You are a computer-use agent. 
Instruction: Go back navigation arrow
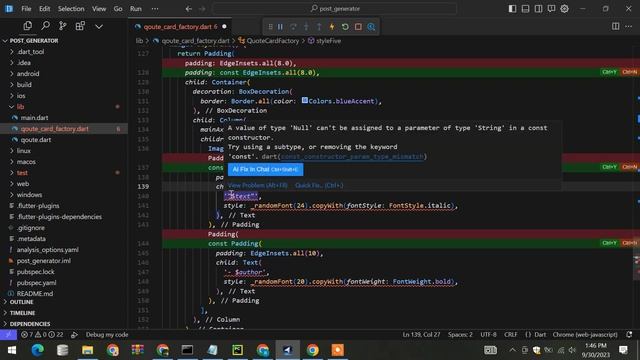[x=189, y=9]
